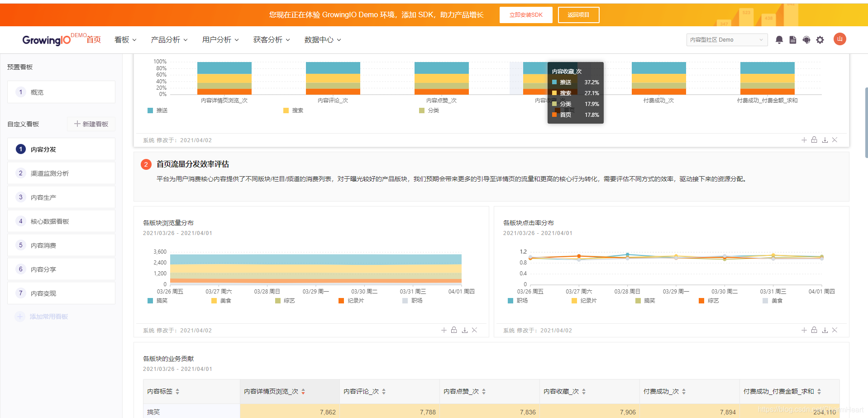Open the settings gear icon

coord(820,40)
